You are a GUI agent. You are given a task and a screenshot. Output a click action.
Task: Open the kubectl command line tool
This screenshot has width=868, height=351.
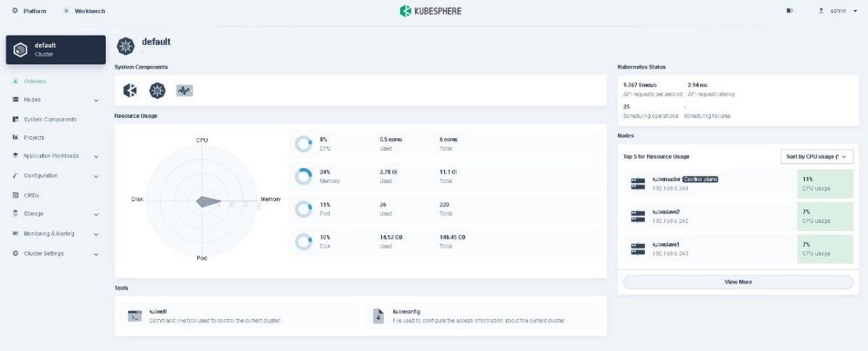click(239, 316)
